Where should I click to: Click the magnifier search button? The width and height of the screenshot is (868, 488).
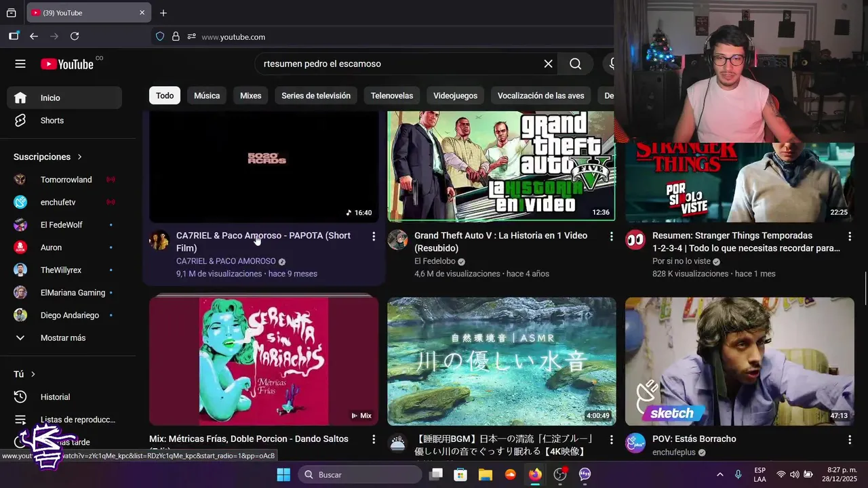point(575,64)
